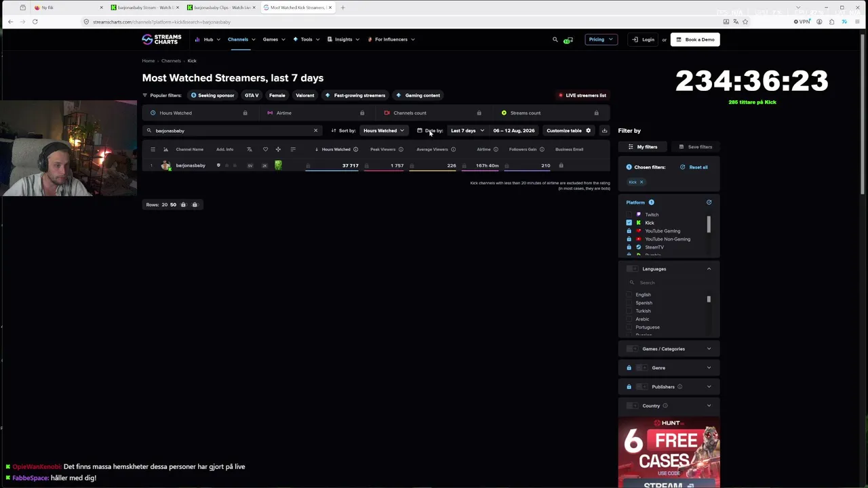Viewport: 868px width, 488px height.
Task: Toggle the Games / Categories include/exclude switch
Action: coord(632,349)
